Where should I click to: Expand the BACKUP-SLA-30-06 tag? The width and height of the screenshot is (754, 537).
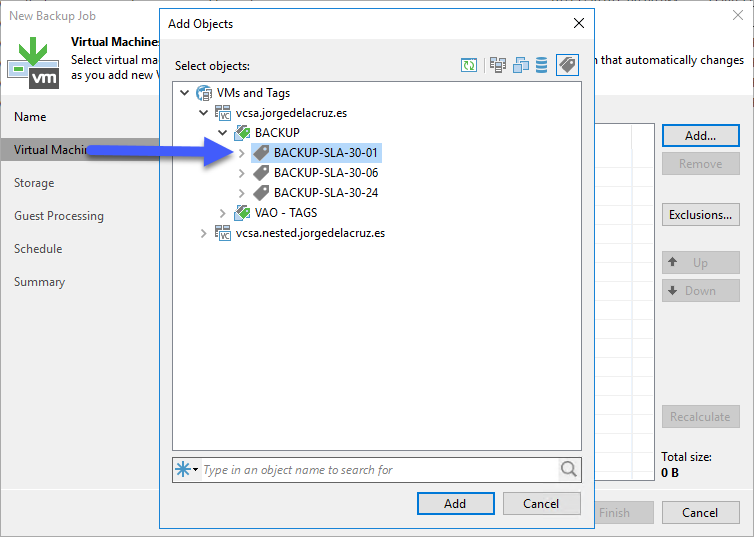(x=242, y=173)
